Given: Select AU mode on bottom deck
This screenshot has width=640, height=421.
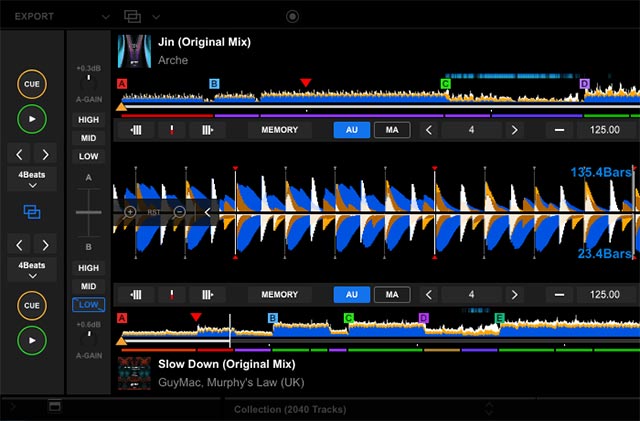Looking at the screenshot, I should (351, 295).
